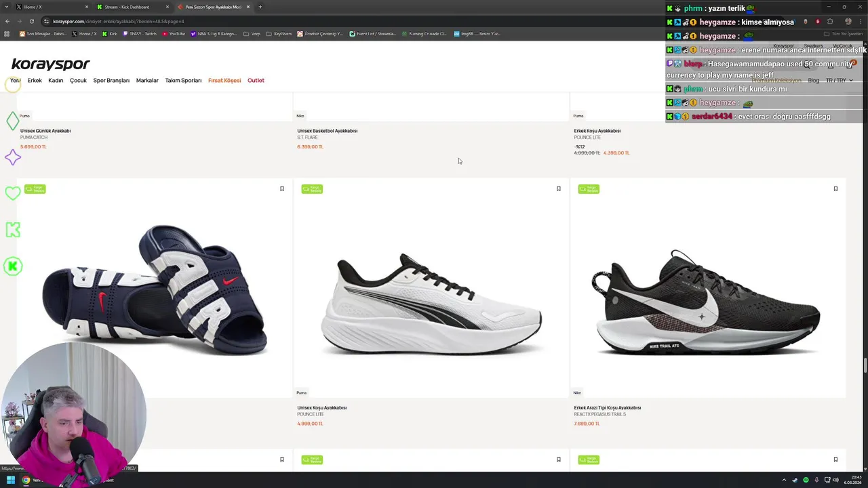Open the Outlet link
The width and height of the screenshot is (868, 488).
[256, 81]
